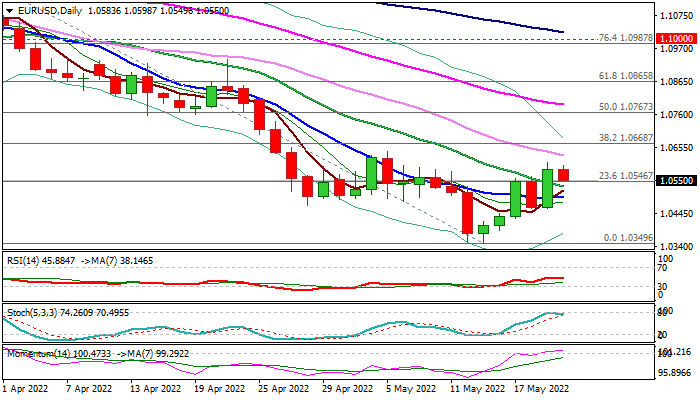This screenshot has width=700, height=400.
Task: Click the current price tag 1.05500
Action: click(x=676, y=181)
